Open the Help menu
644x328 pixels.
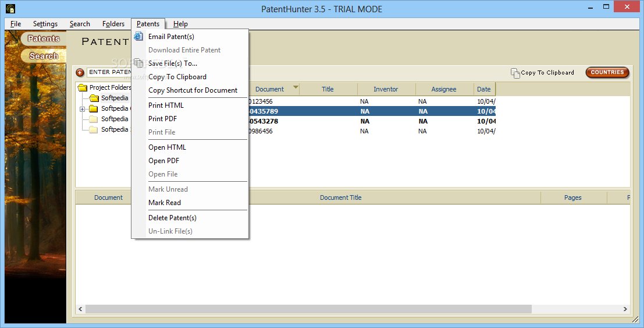(x=180, y=24)
